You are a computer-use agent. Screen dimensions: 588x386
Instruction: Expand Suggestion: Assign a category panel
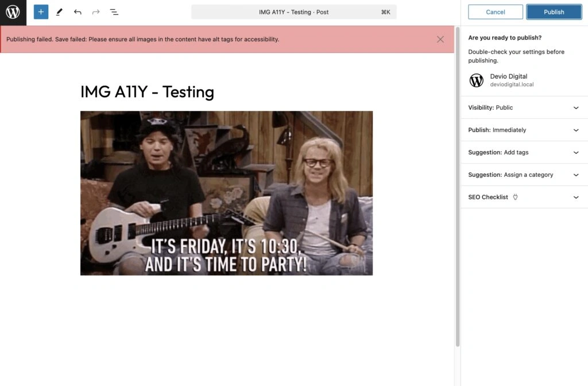(576, 175)
